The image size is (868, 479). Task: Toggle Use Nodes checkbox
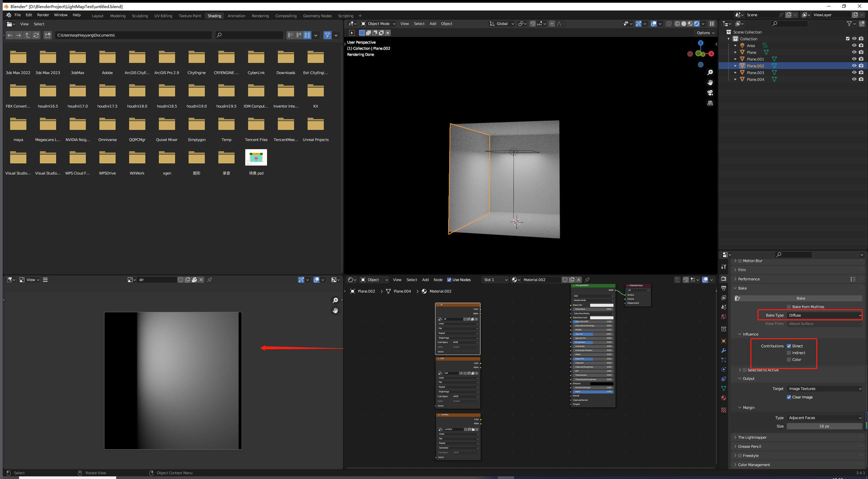449,280
